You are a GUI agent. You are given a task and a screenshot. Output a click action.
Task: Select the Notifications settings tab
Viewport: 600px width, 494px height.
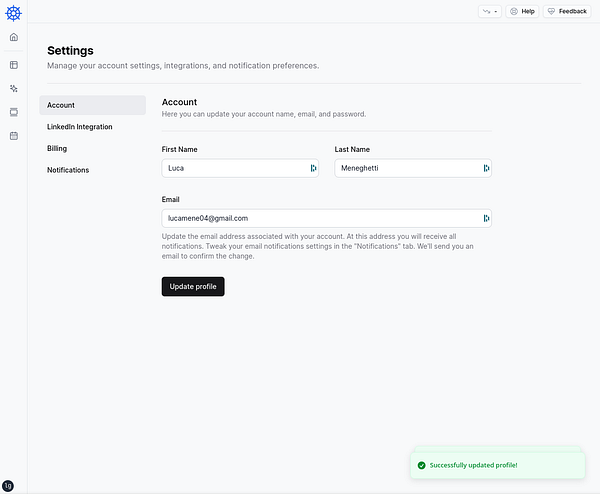[x=68, y=170]
